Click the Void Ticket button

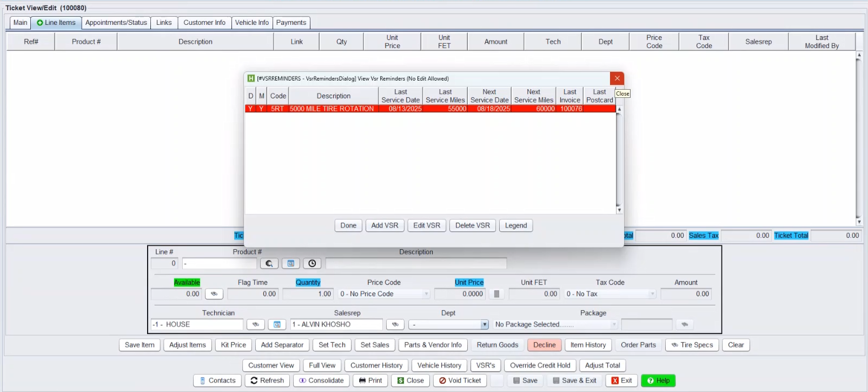coord(460,381)
